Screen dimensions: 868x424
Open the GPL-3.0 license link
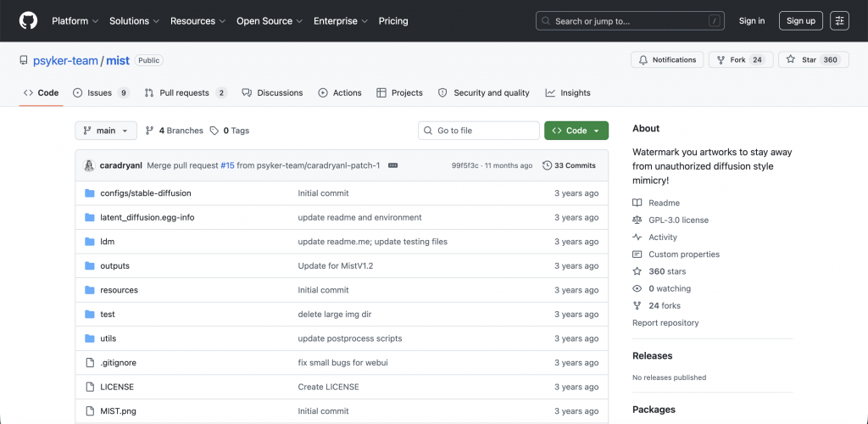[x=678, y=220]
